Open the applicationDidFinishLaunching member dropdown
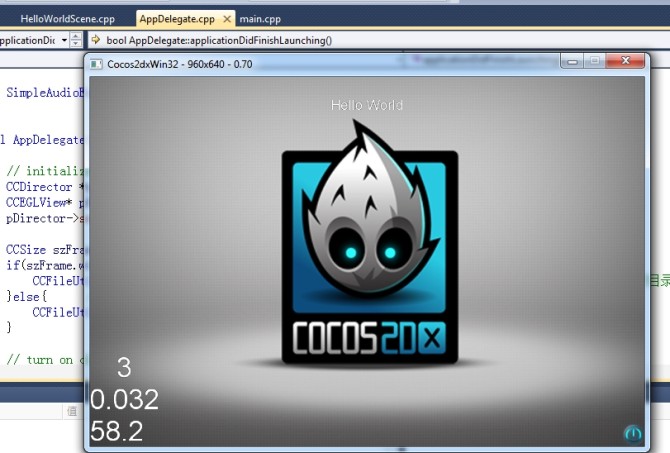Viewport: 670px width, 453px height. 379,40
